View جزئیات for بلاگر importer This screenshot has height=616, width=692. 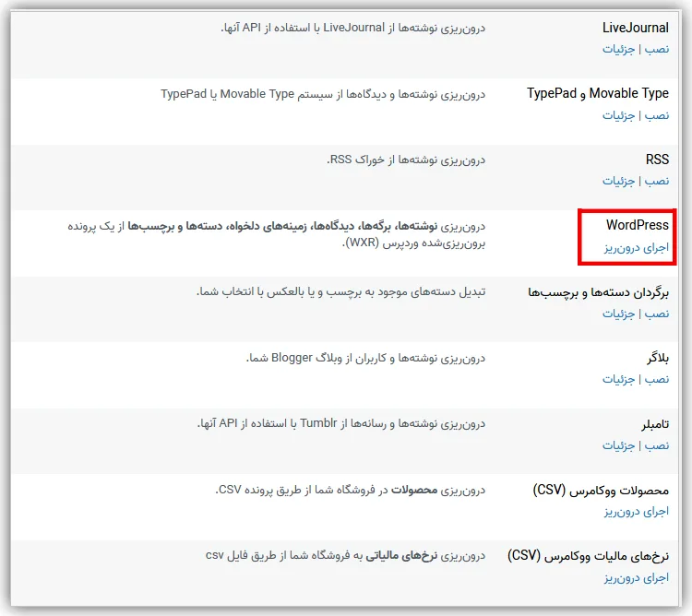[619, 379]
